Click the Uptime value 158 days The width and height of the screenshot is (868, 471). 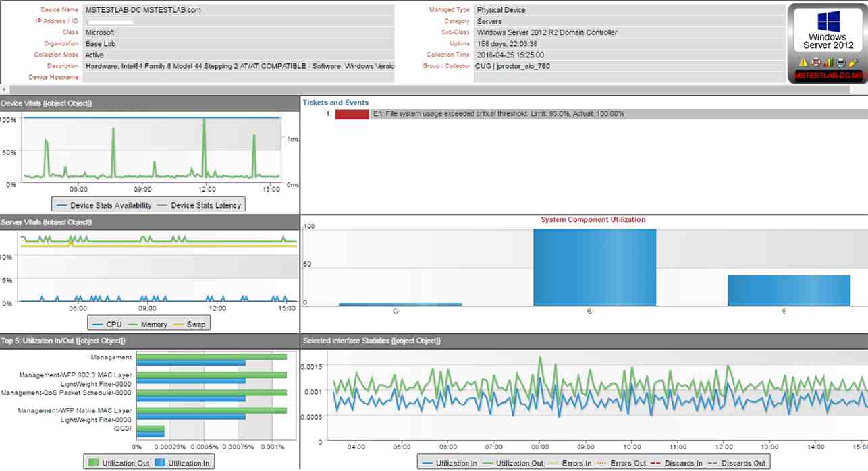pos(629,44)
